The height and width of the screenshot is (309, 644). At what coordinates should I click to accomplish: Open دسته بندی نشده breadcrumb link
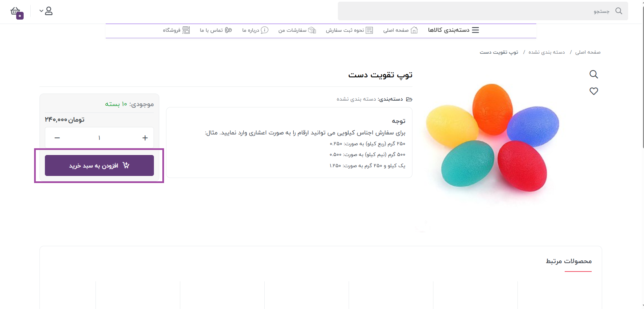click(x=546, y=52)
